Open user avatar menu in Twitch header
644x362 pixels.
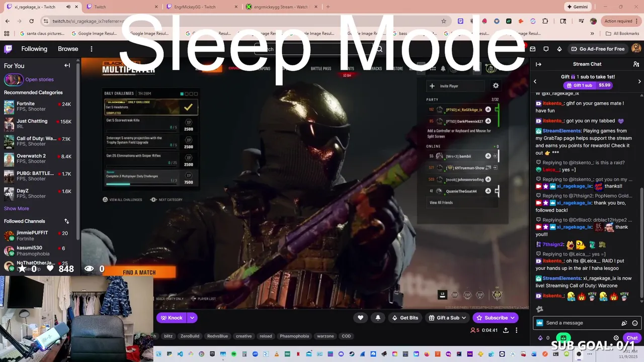[x=636, y=49]
